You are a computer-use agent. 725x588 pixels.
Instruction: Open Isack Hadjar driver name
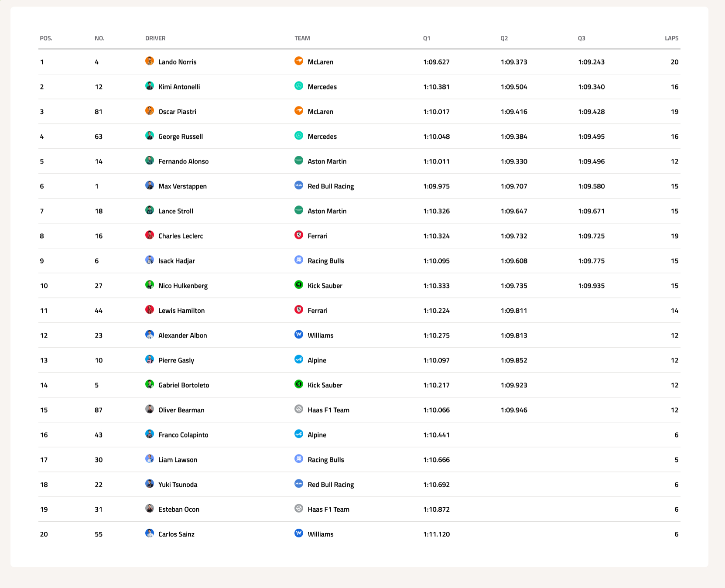point(177,261)
